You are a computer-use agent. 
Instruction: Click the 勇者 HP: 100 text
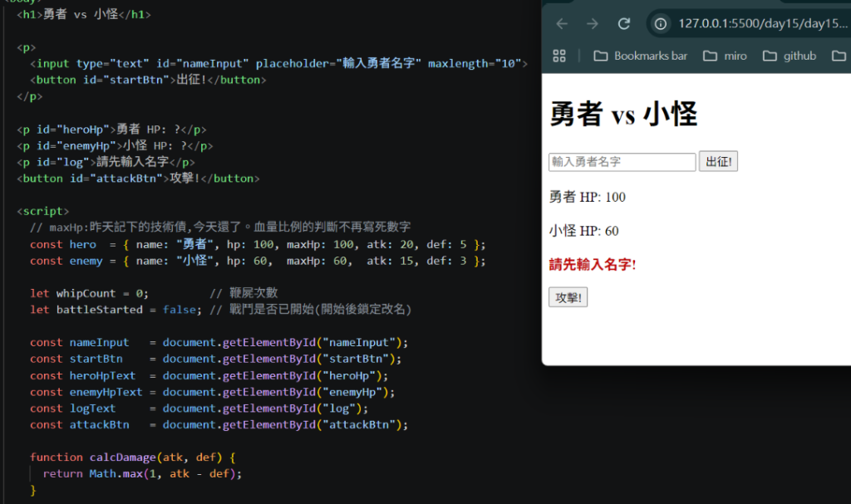click(x=588, y=197)
